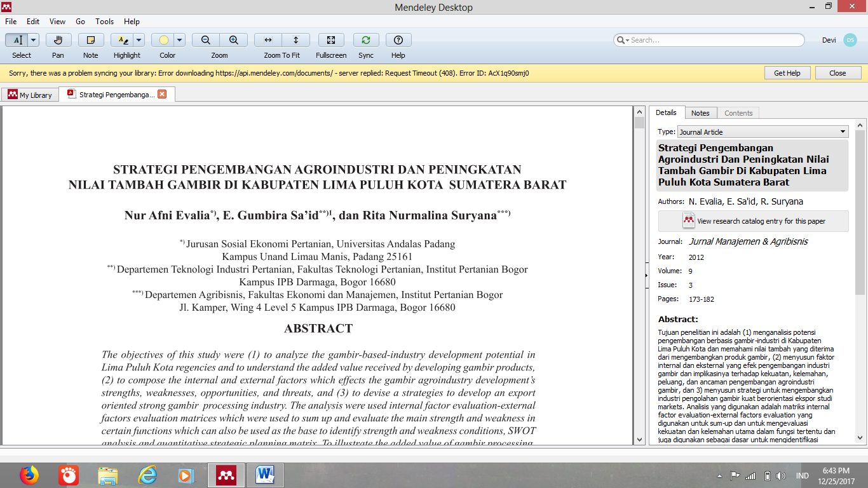The image size is (868, 488).
Task: Edit the Journal name field
Action: [748, 241]
